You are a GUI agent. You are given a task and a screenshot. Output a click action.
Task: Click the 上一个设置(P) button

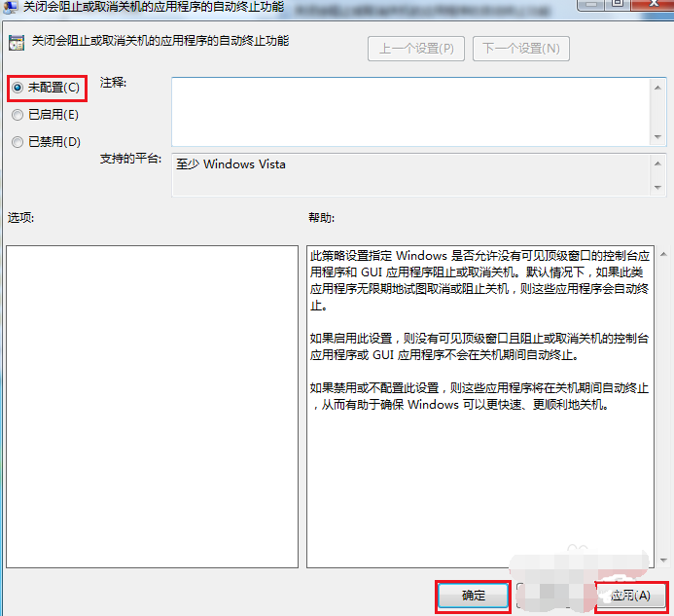tap(416, 49)
